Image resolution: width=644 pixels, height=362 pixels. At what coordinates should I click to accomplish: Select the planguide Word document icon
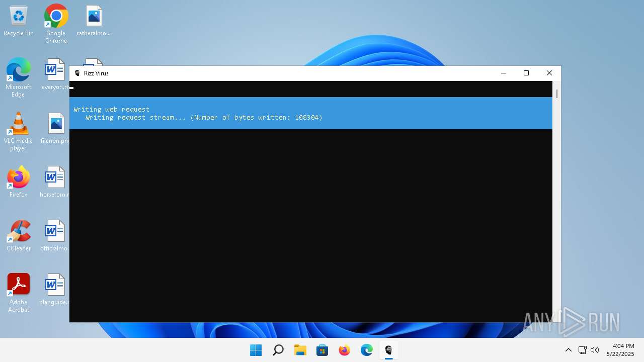tap(55, 290)
